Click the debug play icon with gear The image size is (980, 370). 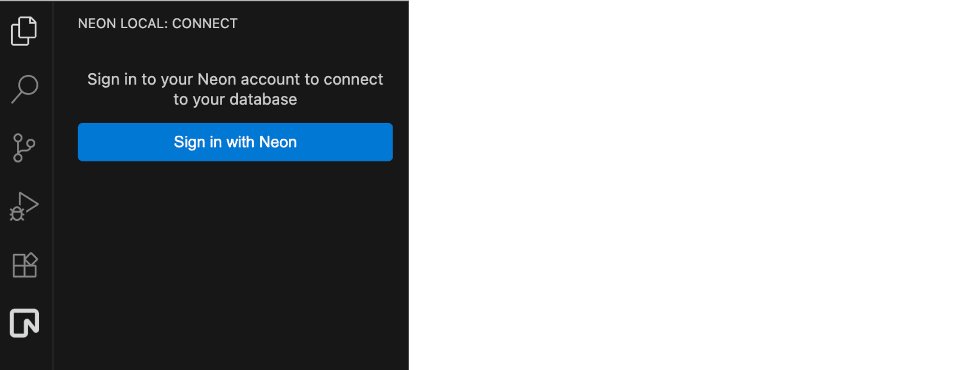(23, 207)
